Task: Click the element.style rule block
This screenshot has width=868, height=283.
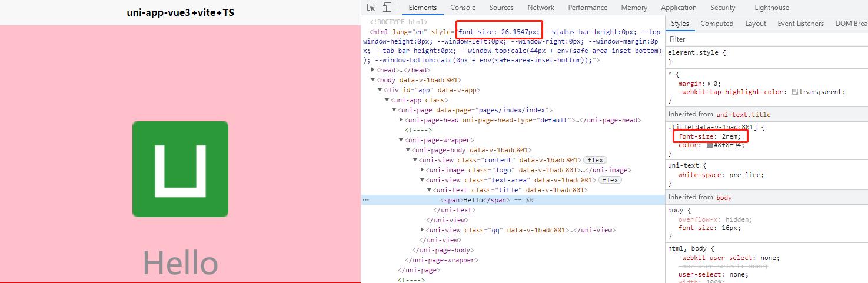Action: (x=767, y=57)
